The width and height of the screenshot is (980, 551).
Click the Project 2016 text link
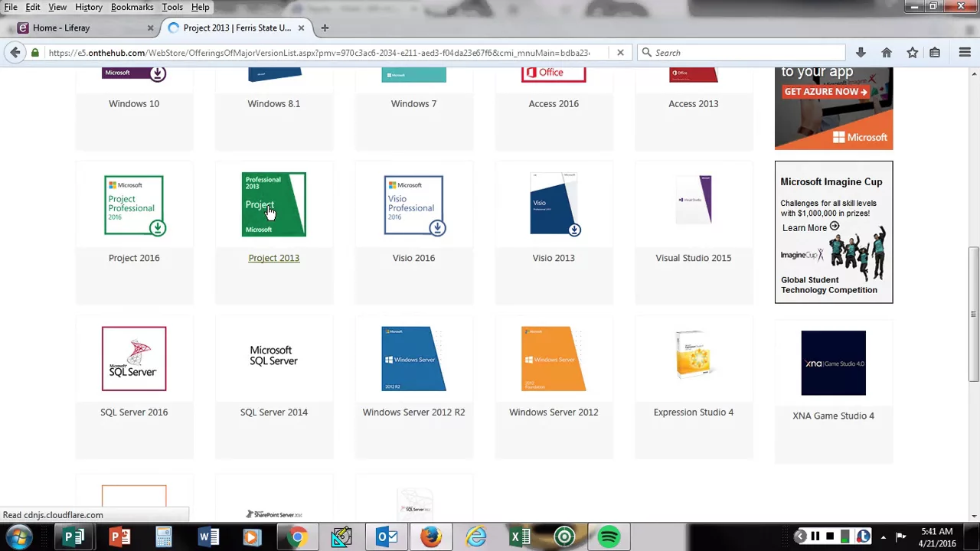[x=134, y=258]
